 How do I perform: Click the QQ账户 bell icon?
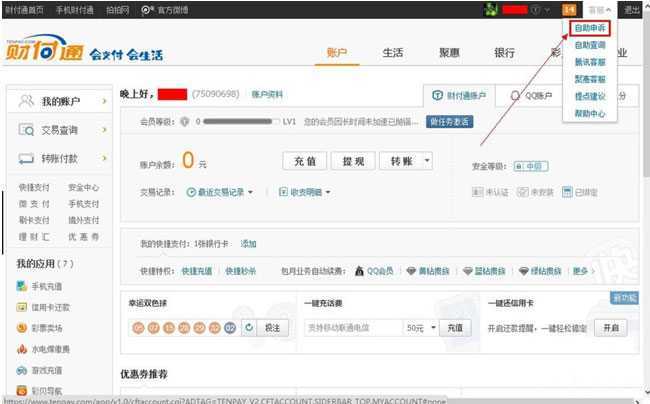[515, 96]
